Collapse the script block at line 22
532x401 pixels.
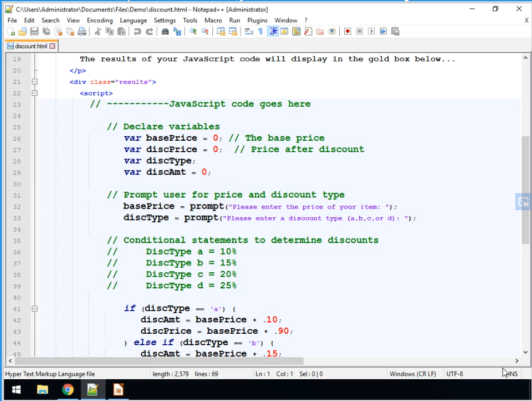[34, 93]
